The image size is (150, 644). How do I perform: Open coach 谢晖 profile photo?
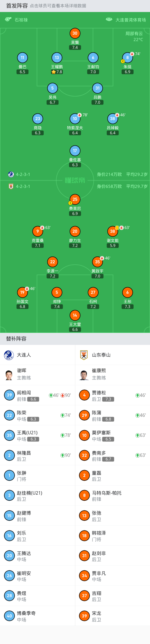[x=9, y=375]
